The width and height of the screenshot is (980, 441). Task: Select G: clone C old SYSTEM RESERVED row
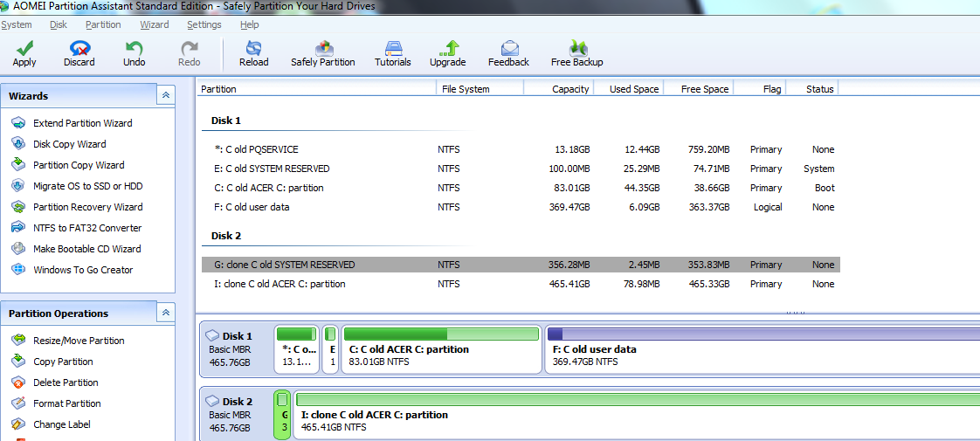[521, 265]
